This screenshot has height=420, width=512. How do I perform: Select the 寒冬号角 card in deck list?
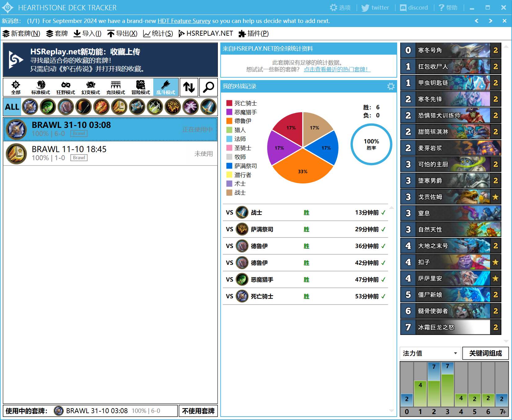[451, 50]
